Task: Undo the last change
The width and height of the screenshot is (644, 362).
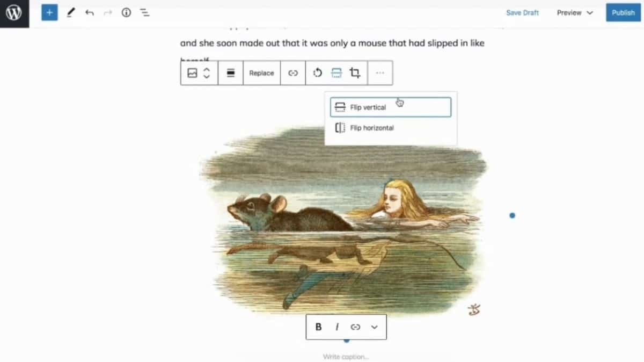Action: [x=90, y=13]
